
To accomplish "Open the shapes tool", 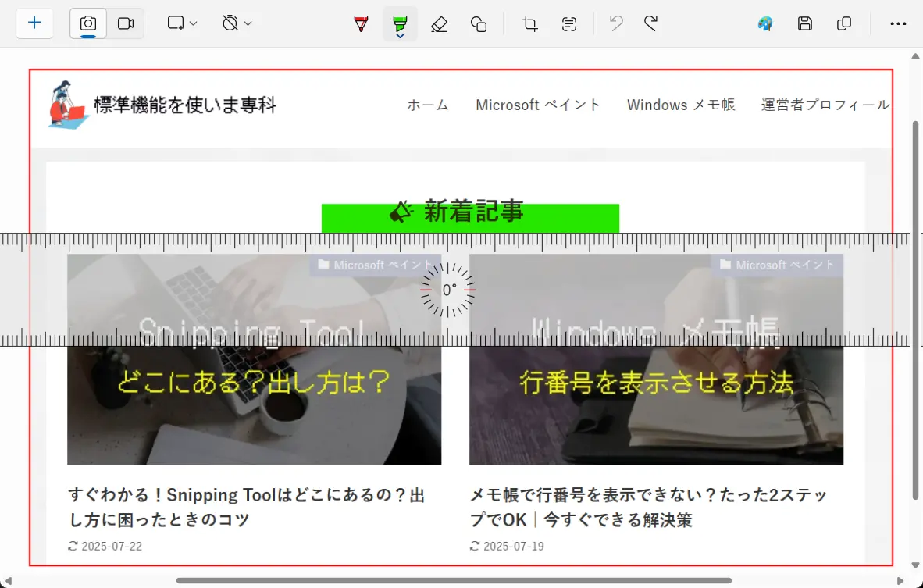I will [x=479, y=23].
